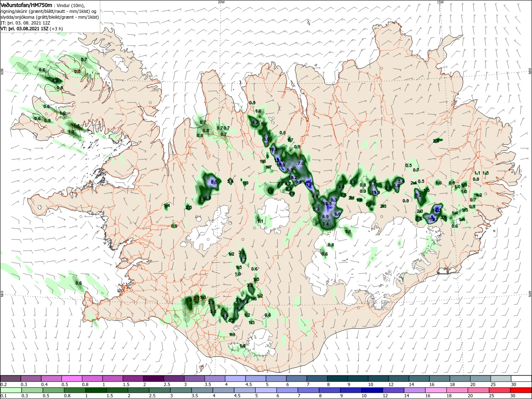Click the 10.3 precipitation value
Screen dimensions: 532x399
273,149
